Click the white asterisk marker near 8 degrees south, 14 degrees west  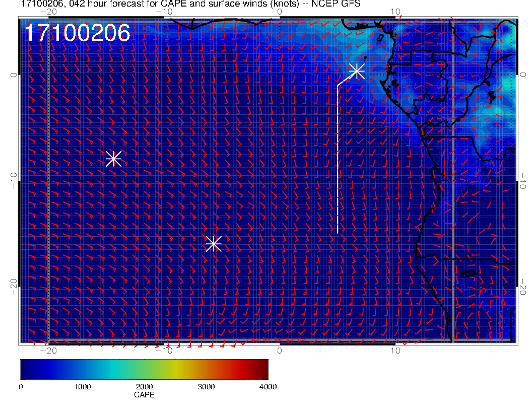point(114,159)
